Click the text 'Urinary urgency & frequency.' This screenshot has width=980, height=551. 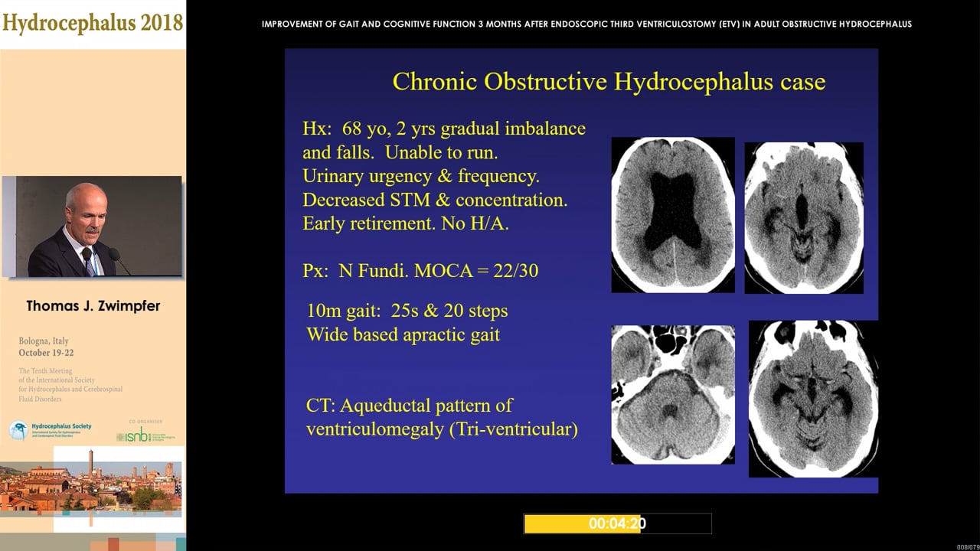421,176
